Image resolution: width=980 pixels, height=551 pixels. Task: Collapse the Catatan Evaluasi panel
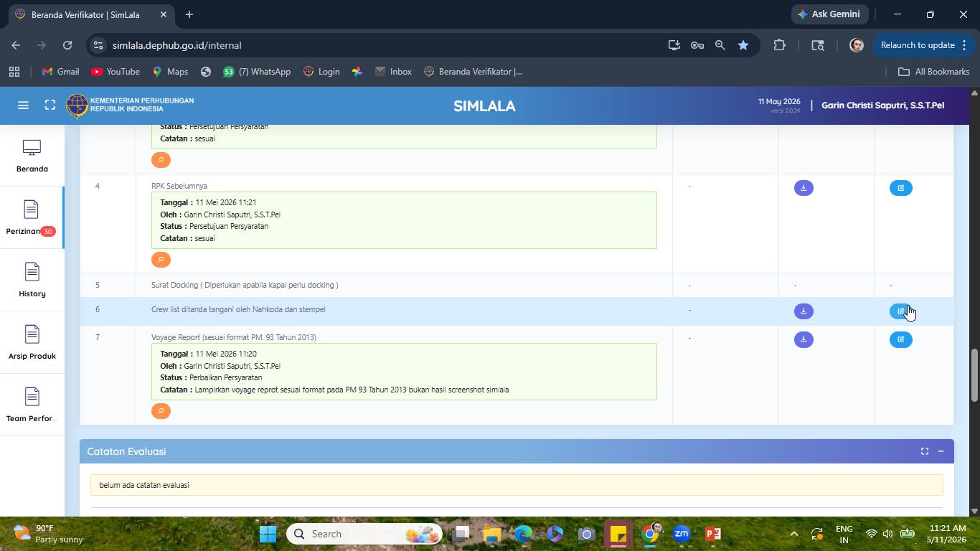[x=941, y=451]
